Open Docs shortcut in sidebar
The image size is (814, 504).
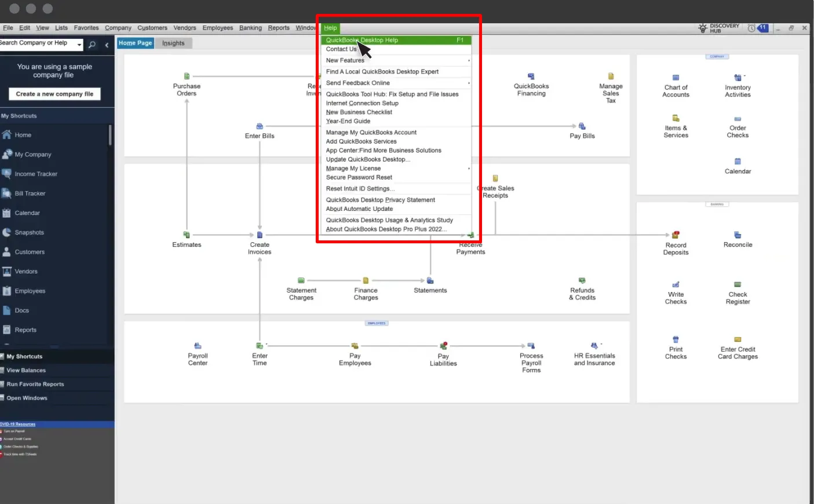pyautogui.click(x=21, y=311)
